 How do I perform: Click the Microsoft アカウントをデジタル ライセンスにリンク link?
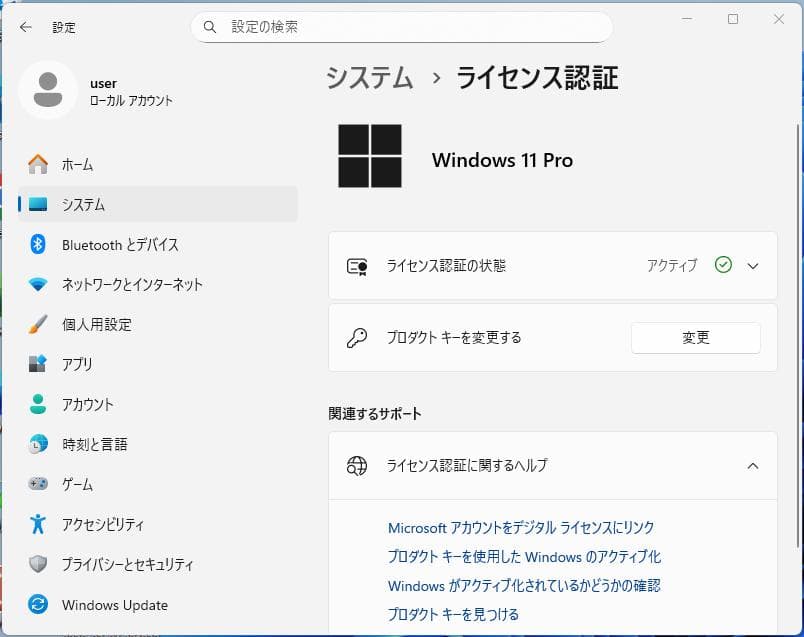521,527
